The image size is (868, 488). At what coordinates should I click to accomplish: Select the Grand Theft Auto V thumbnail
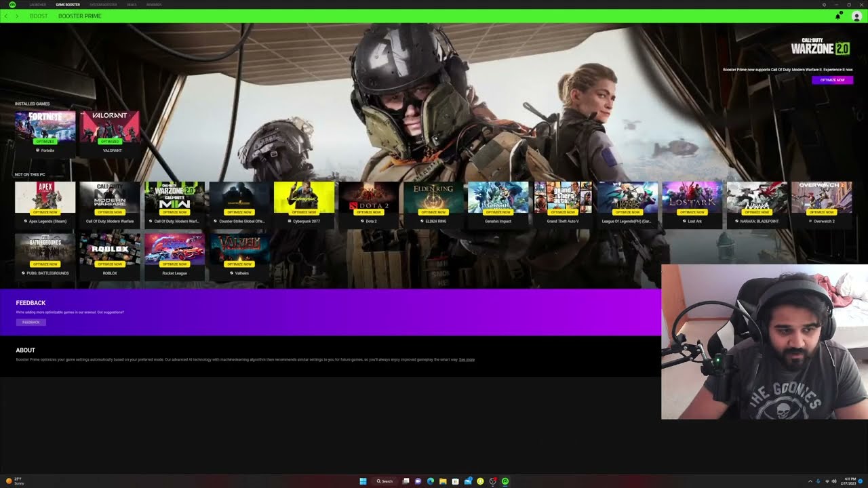point(563,197)
